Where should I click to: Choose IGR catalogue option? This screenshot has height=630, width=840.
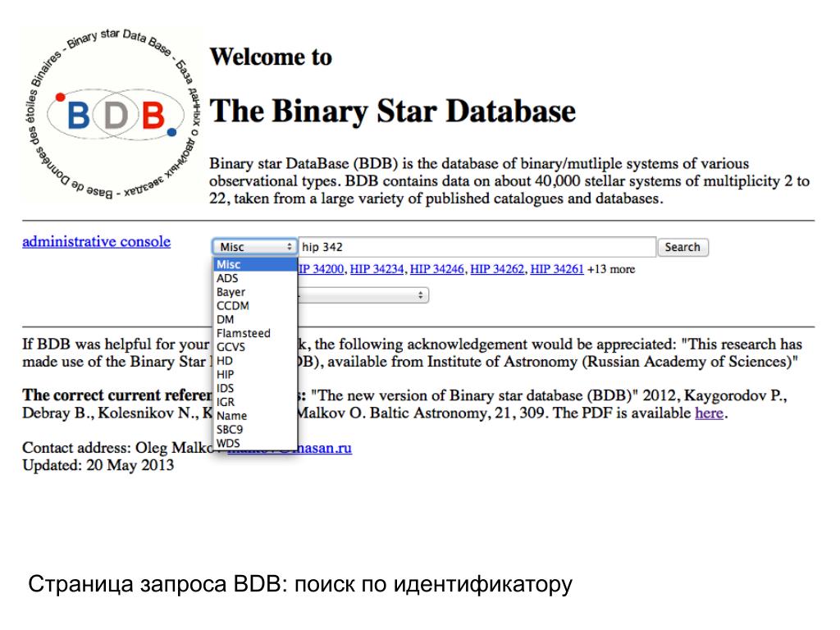255,402
